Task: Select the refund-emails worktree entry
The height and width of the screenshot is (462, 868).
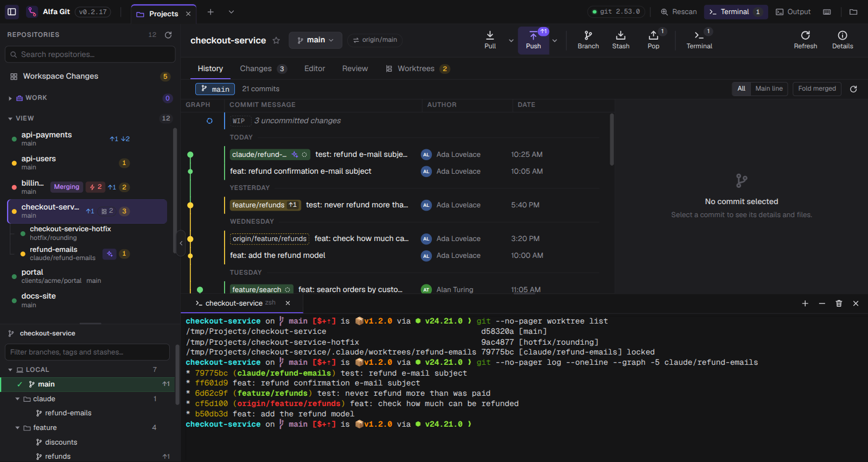Action: 87,254
